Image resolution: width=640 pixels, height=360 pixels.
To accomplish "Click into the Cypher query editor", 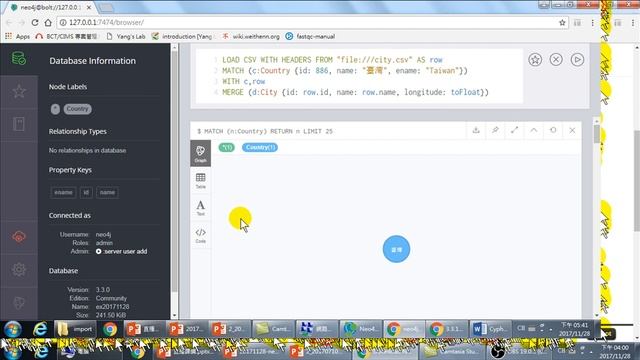I will pyautogui.click(x=359, y=76).
